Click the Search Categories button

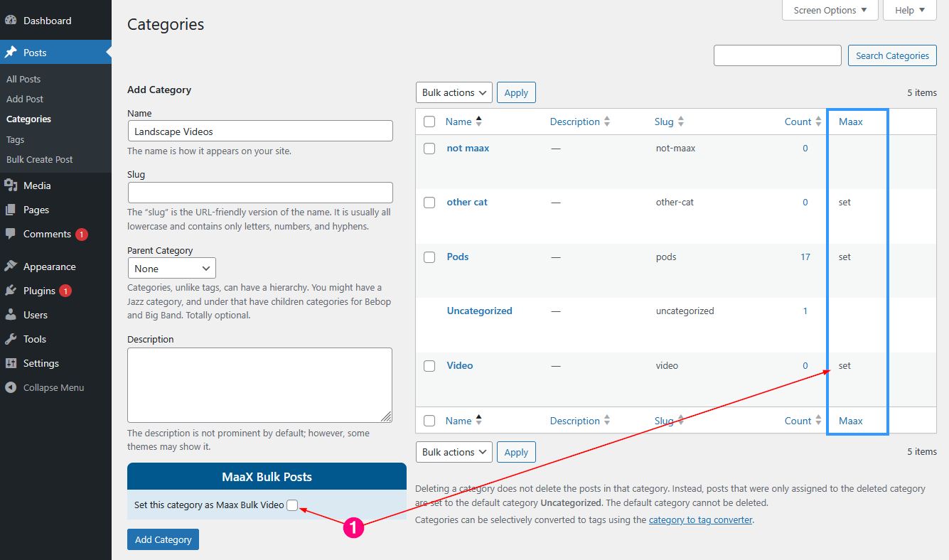pos(892,55)
